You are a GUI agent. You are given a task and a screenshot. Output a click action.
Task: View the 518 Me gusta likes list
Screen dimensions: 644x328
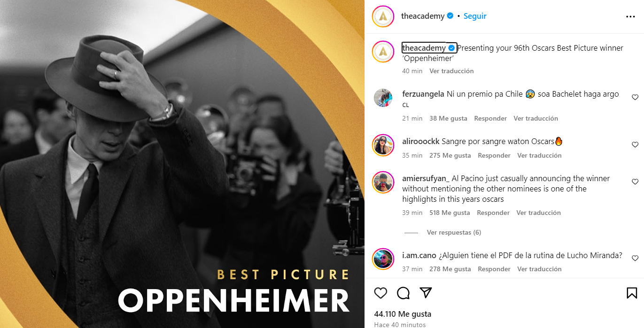pyautogui.click(x=450, y=213)
